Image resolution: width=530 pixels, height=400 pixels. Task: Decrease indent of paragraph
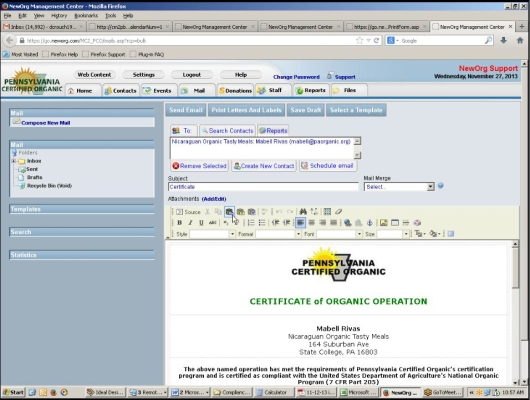(275, 223)
